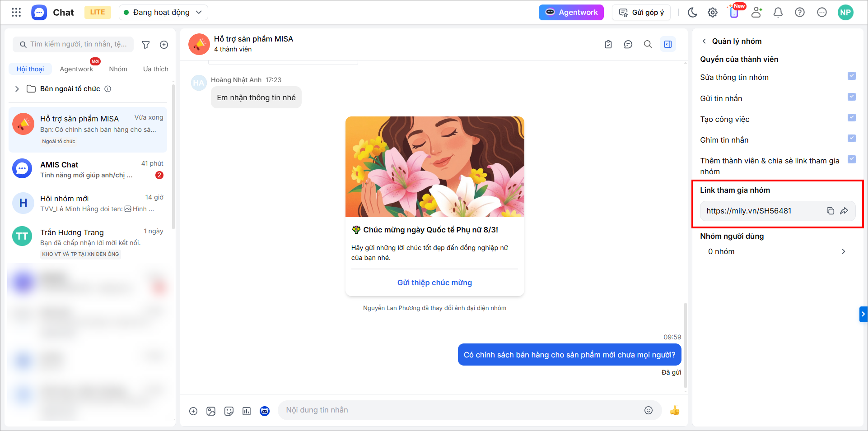Switch to the Ưa thích tab

(x=155, y=69)
